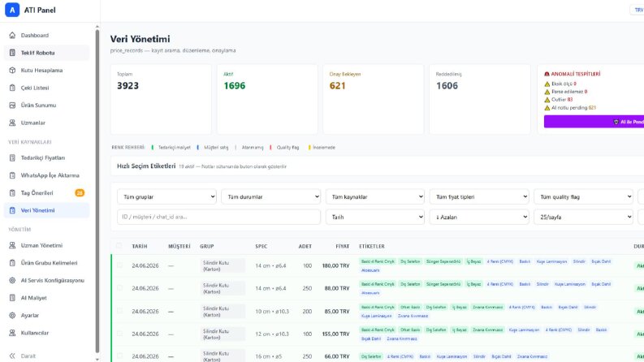Image resolution: width=644 pixels, height=362 pixels.
Task: Click the ID / müşteri / chat_id search field
Action: click(x=219, y=217)
